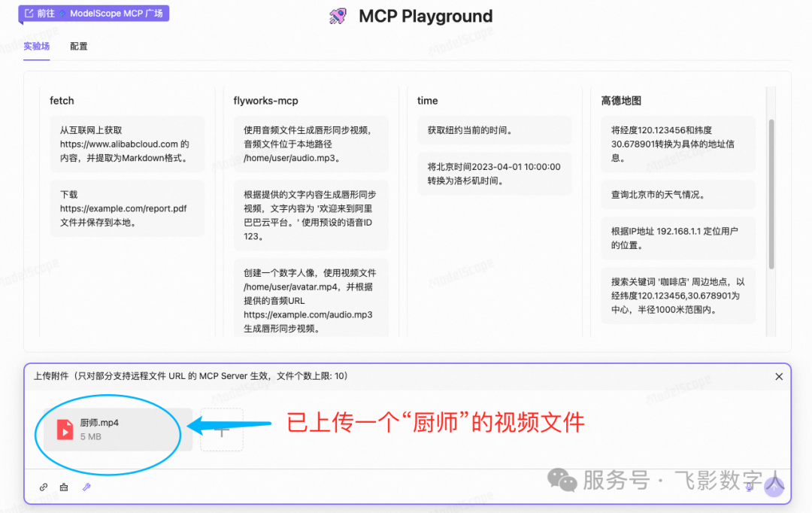Screen dimensions: 812x513
Task: Select the coordinates-to-address 高德地图 example prompt
Action: click(x=678, y=144)
